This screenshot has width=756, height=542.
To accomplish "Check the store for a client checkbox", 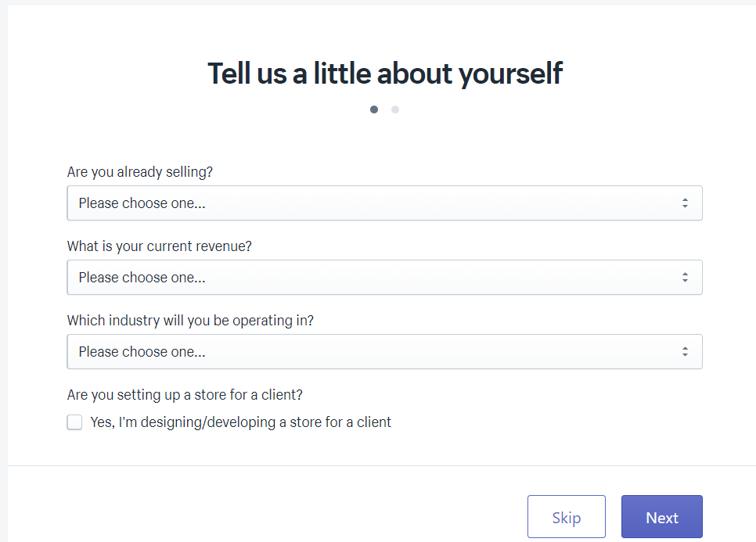I will pos(74,422).
